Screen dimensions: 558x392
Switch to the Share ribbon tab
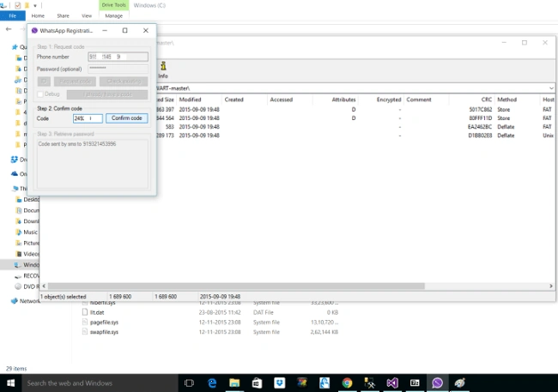pos(63,15)
